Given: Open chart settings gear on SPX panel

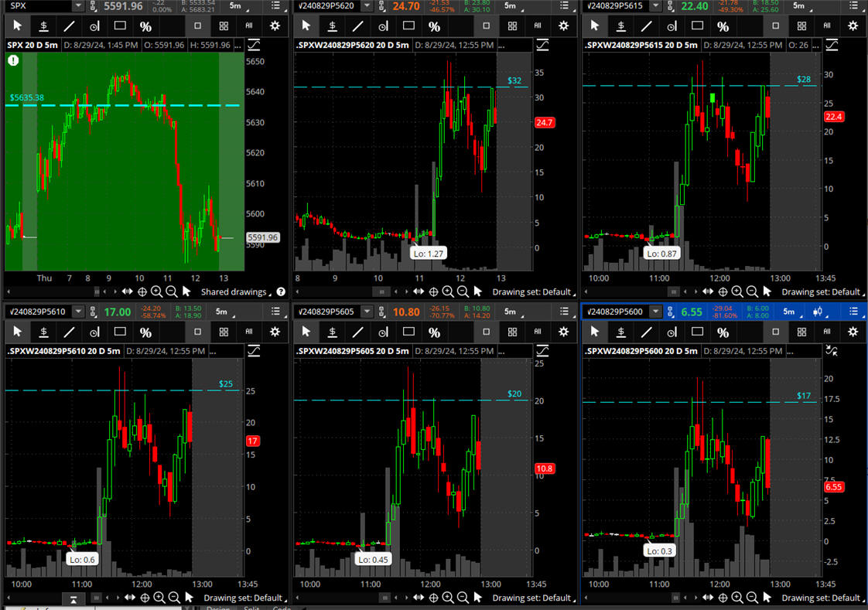Looking at the screenshot, I should click(x=275, y=26).
